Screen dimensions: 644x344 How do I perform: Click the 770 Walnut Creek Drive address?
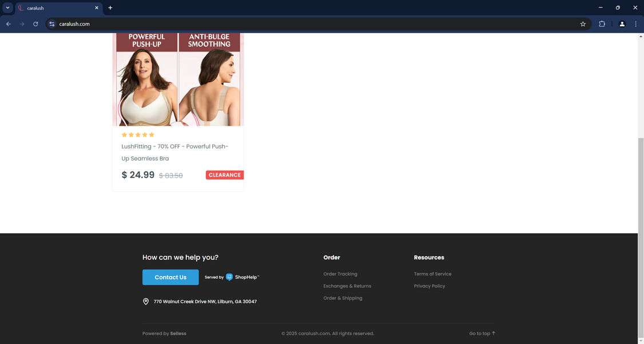(205, 301)
